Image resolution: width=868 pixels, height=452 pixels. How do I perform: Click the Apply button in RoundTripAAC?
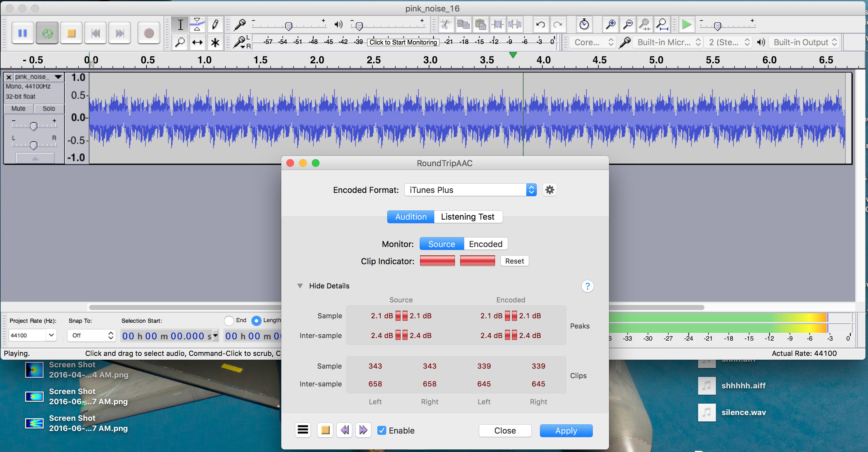tap(567, 430)
